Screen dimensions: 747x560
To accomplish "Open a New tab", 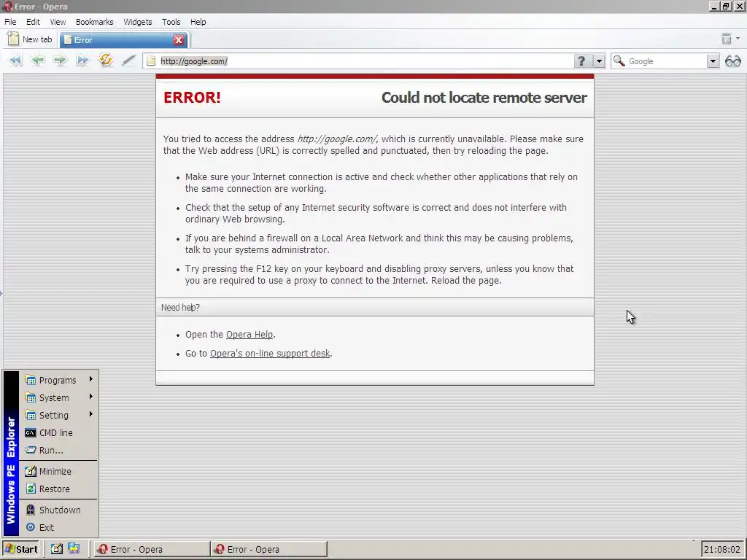I will click(x=30, y=39).
